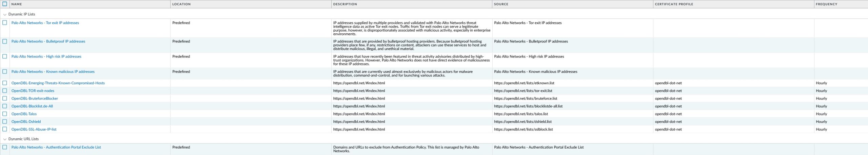Click Hourly frequency in OpenDBL-SSL-Abuse-IP-list row

[822, 130]
